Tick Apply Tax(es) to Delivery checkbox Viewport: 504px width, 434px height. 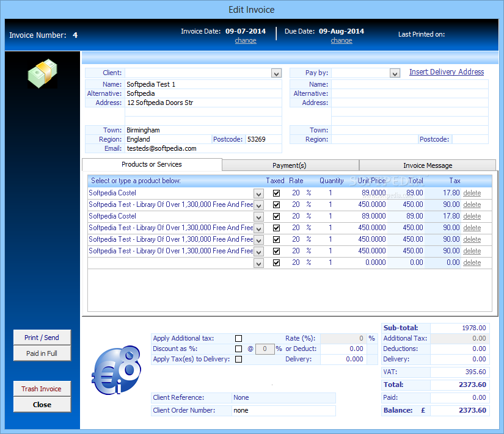pos(238,359)
